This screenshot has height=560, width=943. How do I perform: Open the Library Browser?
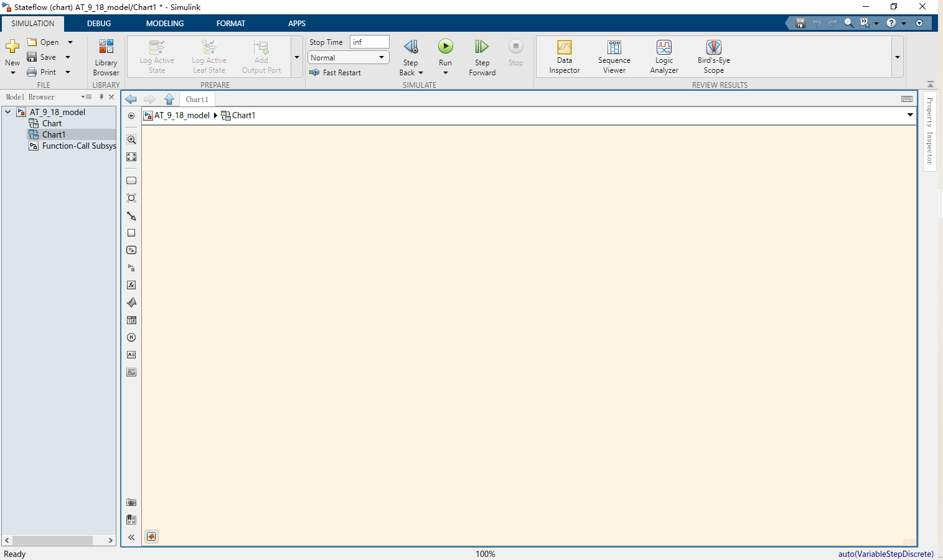click(106, 57)
